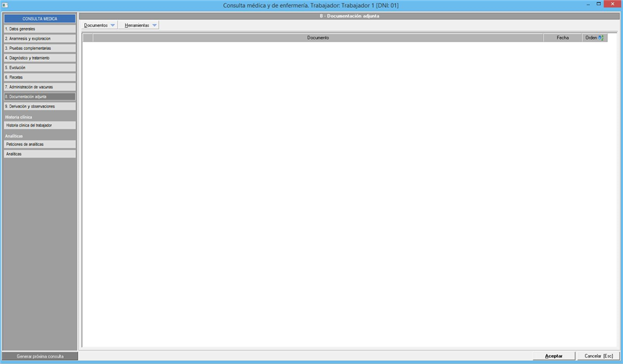623x364 pixels.
Task: Click the CONSULTA MEDICA header
Action: tap(40, 19)
